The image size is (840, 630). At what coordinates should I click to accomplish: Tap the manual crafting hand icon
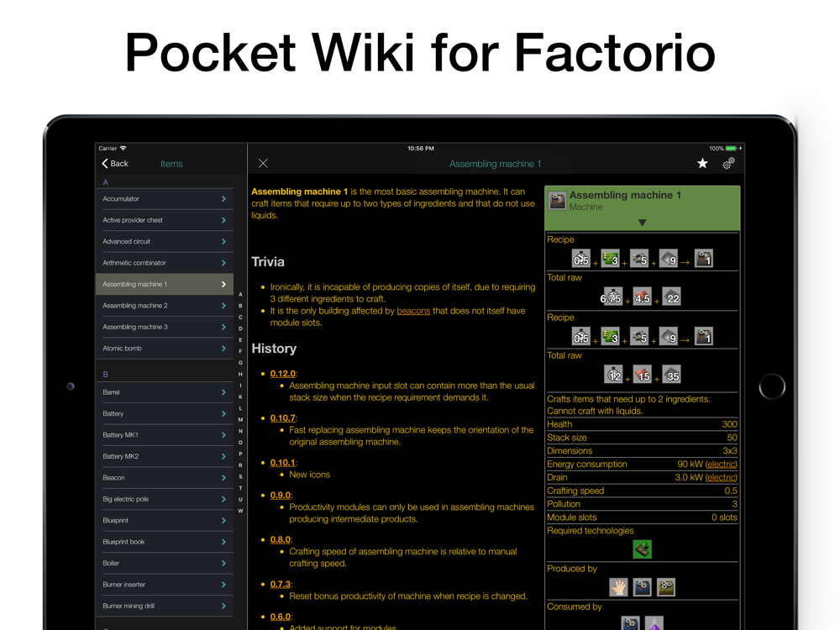tap(619, 587)
